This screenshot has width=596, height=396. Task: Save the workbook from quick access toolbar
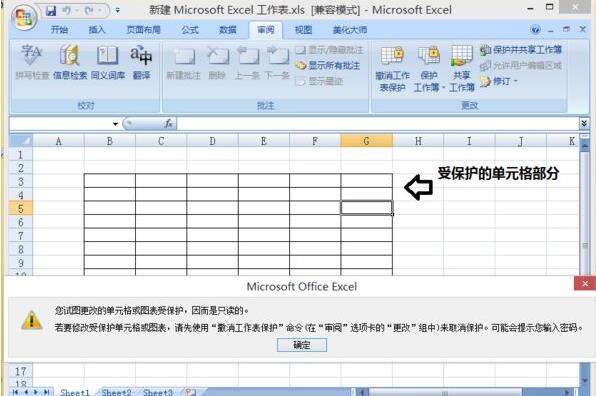pos(51,11)
